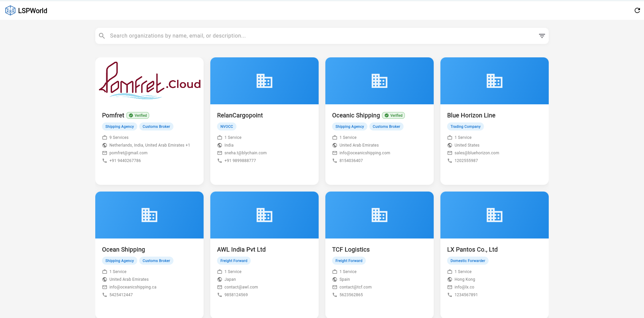
Task: Click the globe icon showing United Arab Emirates on Oceanic Shipping
Action: click(334, 145)
